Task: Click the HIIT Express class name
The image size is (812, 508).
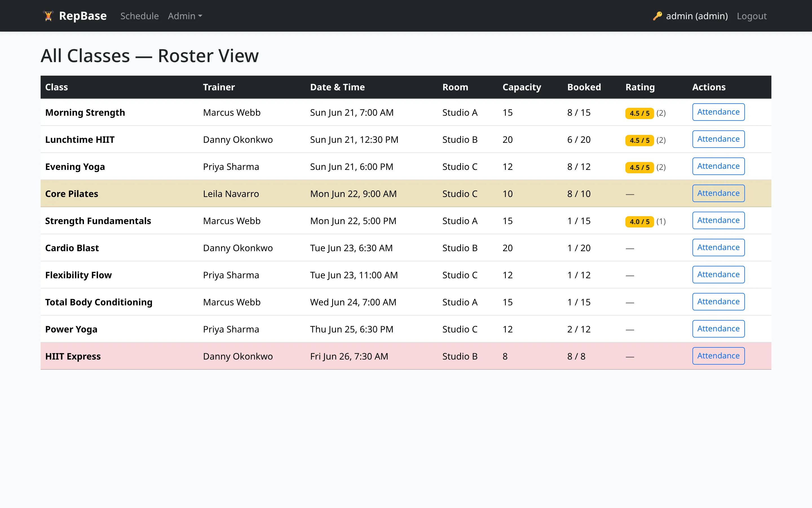Action: pyautogui.click(x=73, y=356)
